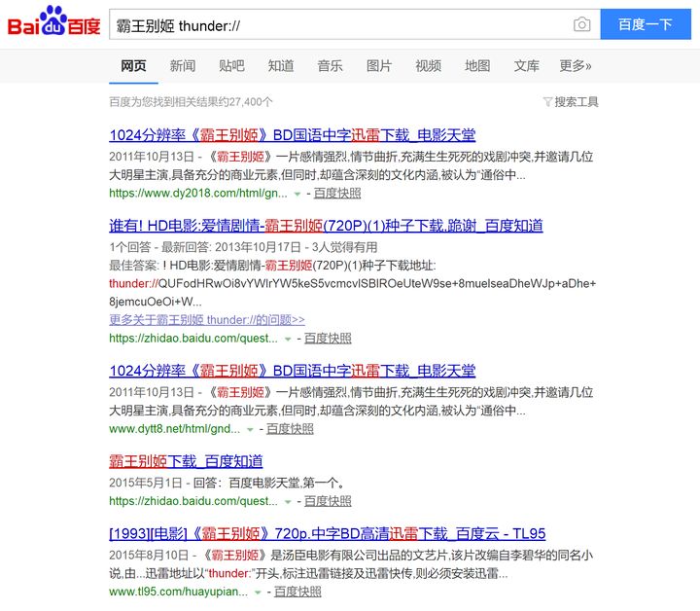Open the 文库 tab
Viewport: 700px width, 611px height.
tap(526, 65)
